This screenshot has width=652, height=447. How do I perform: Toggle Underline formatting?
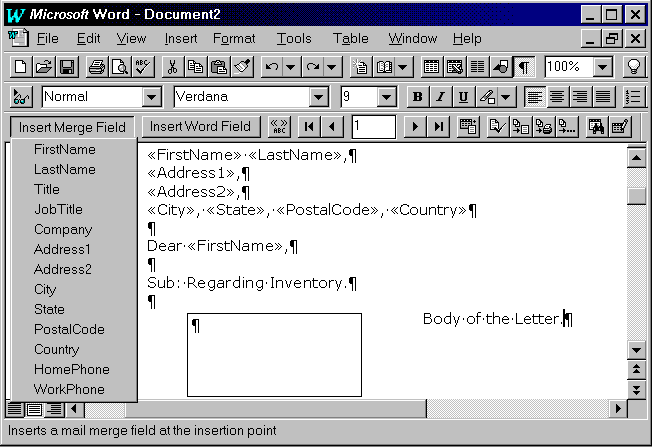click(463, 96)
